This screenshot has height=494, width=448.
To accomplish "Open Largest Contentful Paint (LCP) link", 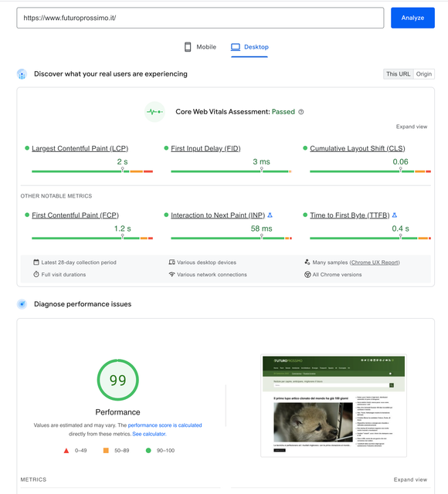I will coord(80,148).
